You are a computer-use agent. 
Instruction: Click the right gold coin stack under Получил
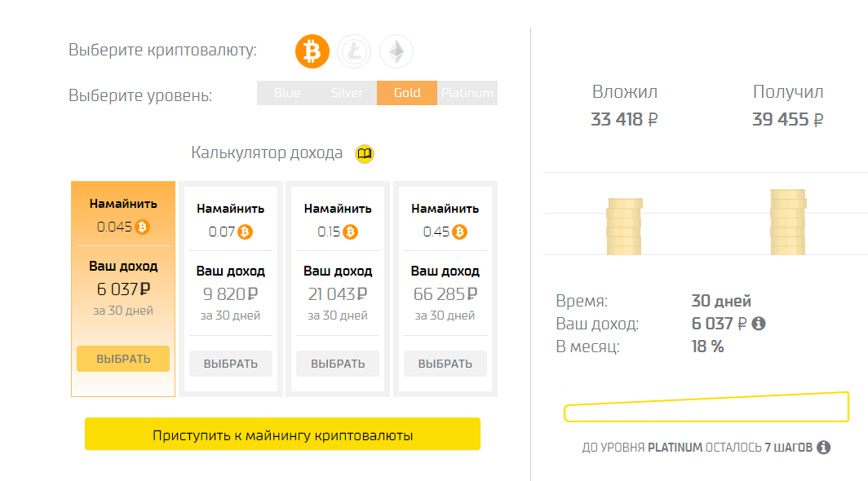tap(788, 222)
